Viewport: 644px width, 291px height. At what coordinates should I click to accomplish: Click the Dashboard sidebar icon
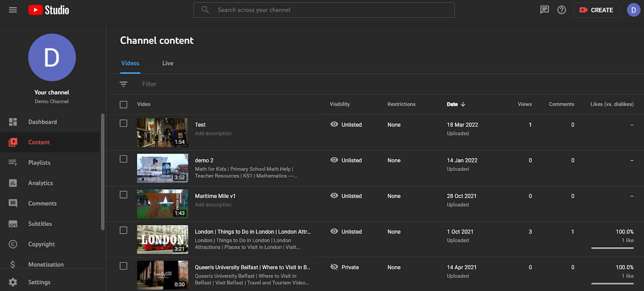13,122
